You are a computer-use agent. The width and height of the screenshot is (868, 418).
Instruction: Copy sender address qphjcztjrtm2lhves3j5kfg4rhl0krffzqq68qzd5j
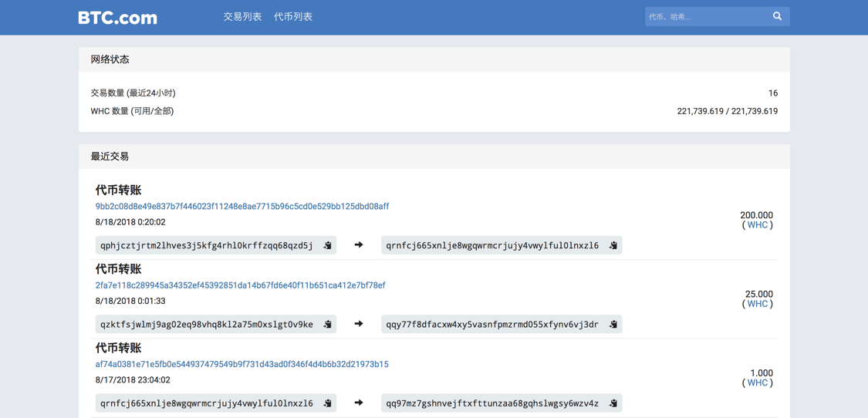(328, 245)
